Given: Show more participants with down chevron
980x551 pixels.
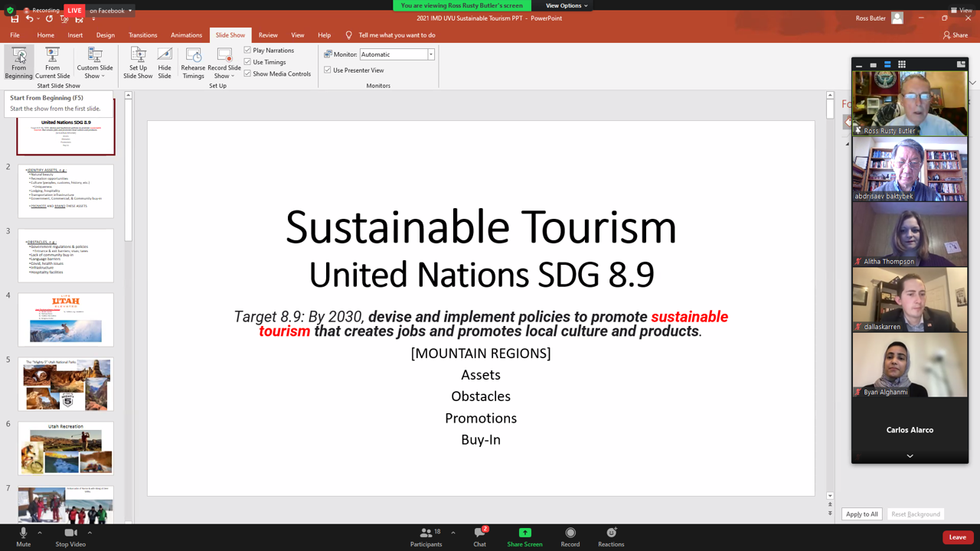Looking at the screenshot, I should click(x=910, y=455).
